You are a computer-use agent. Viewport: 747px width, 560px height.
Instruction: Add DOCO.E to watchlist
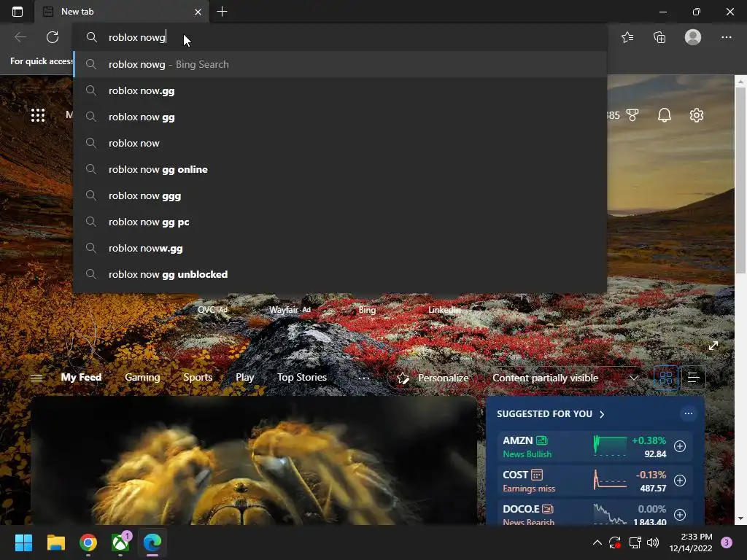tap(680, 515)
